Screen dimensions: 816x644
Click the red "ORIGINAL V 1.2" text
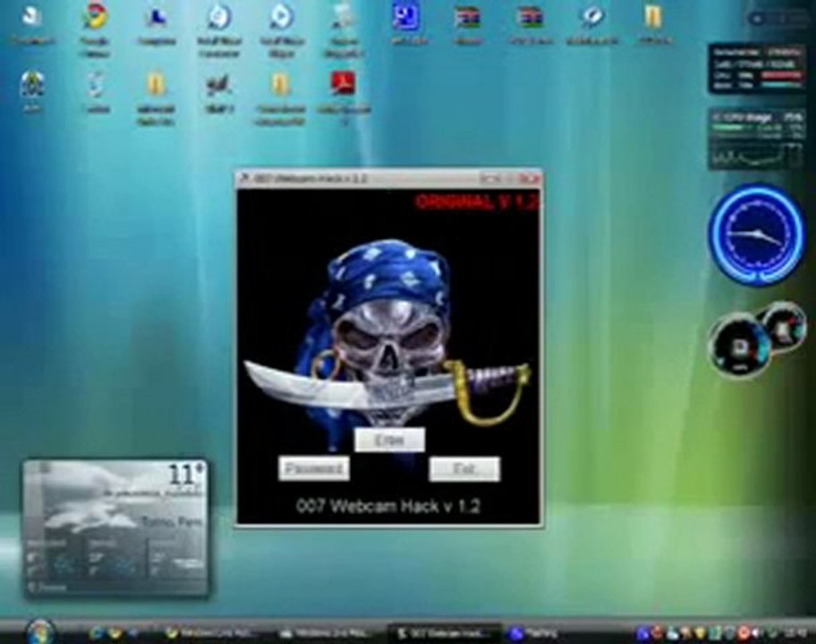(x=476, y=202)
